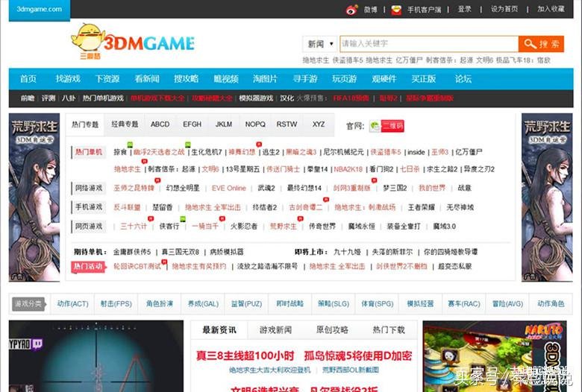
Task: Select the NOPQ tab
Action: (x=255, y=124)
